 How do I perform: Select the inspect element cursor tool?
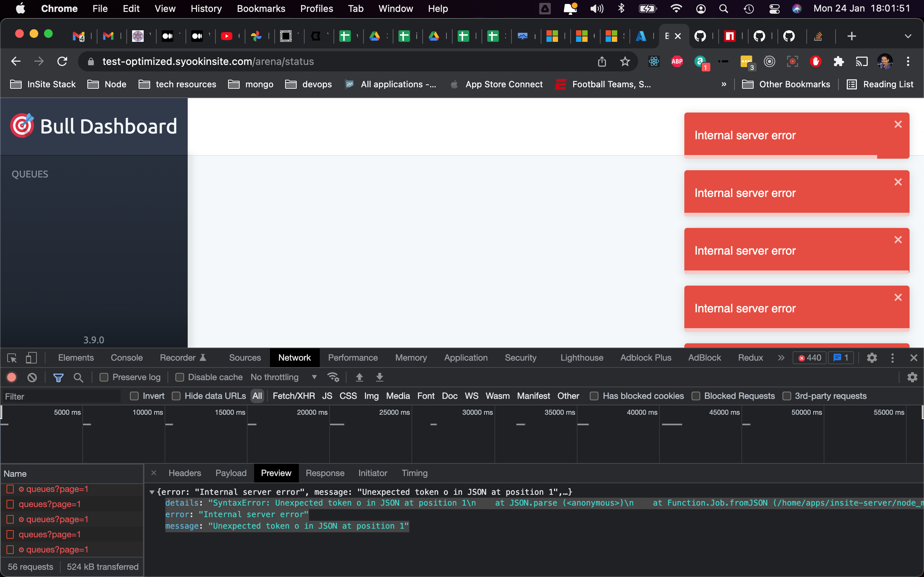pos(12,358)
